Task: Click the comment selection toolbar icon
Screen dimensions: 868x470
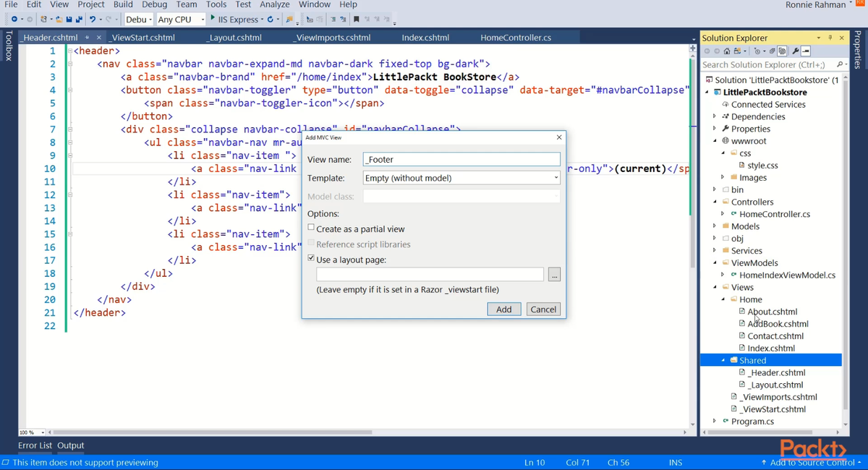Action: pyautogui.click(x=333, y=20)
